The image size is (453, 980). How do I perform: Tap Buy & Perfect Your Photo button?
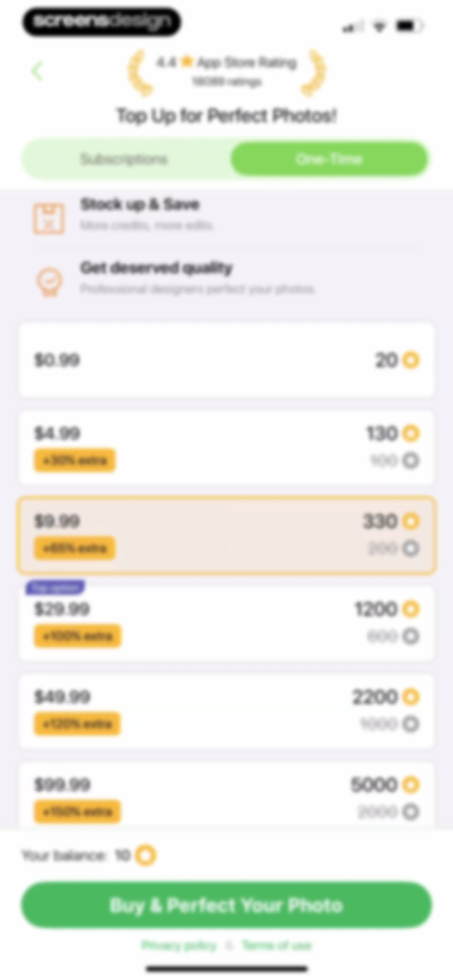click(227, 905)
